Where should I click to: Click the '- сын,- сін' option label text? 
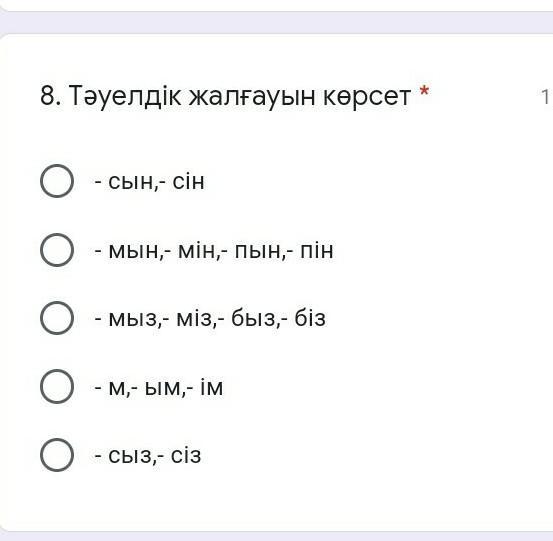click(150, 182)
